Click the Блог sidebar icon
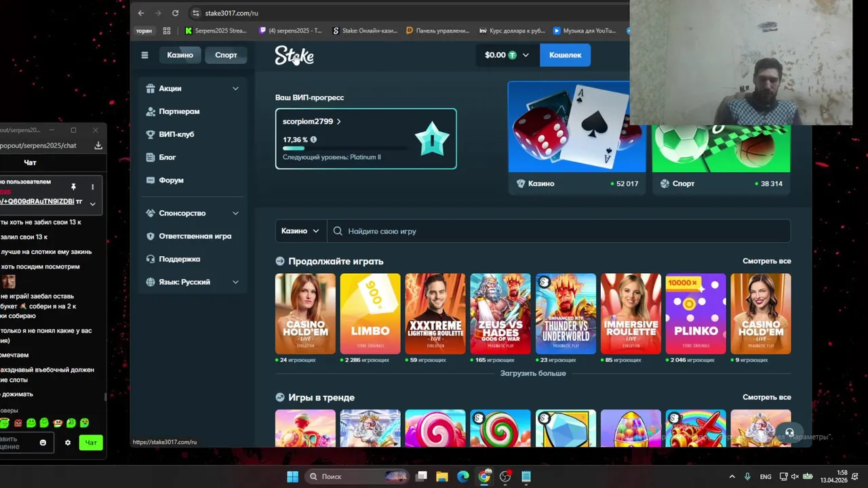The height and width of the screenshot is (488, 868). 151,157
